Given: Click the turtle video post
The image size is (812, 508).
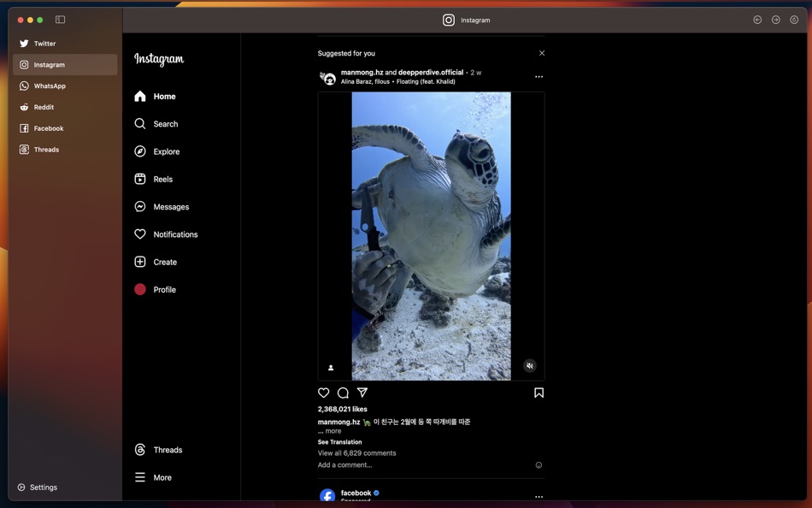Looking at the screenshot, I should (x=432, y=236).
